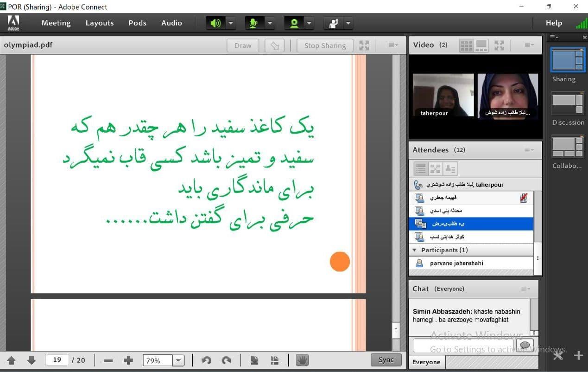Rotate the document counter-clockwise
The height and width of the screenshot is (372, 588).
(x=207, y=360)
